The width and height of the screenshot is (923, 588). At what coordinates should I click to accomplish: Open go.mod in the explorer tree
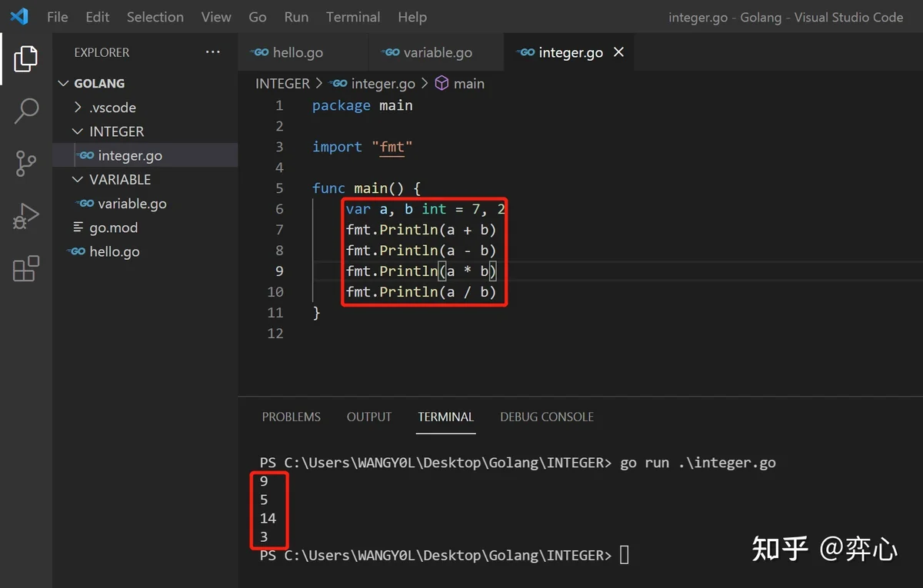pyautogui.click(x=145, y=228)
